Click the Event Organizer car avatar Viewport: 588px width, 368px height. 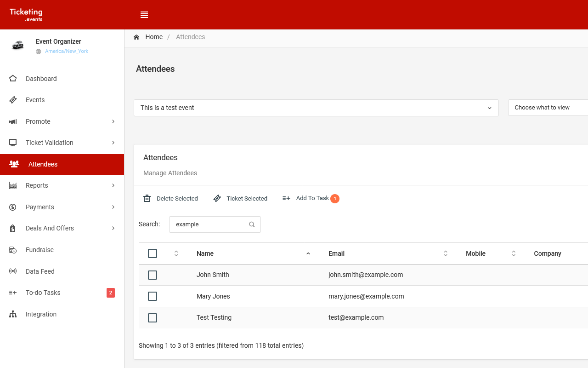coord(18,45)
